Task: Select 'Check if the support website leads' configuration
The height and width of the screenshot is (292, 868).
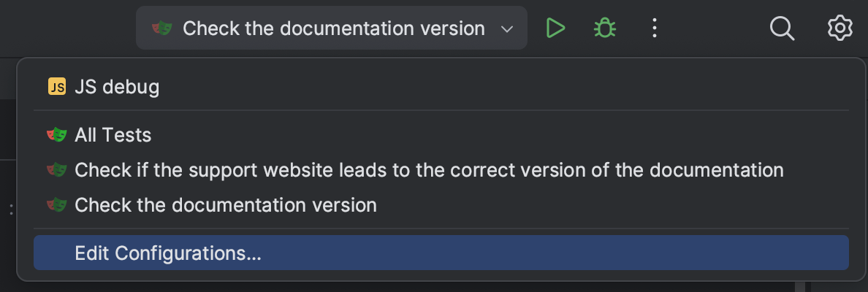Action: (429, 170)
